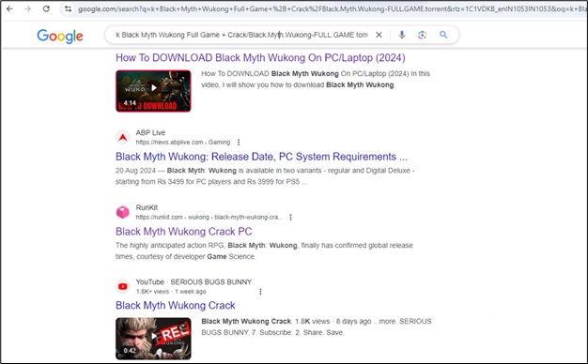Click inside the Google search field

[x=241, y=35]
